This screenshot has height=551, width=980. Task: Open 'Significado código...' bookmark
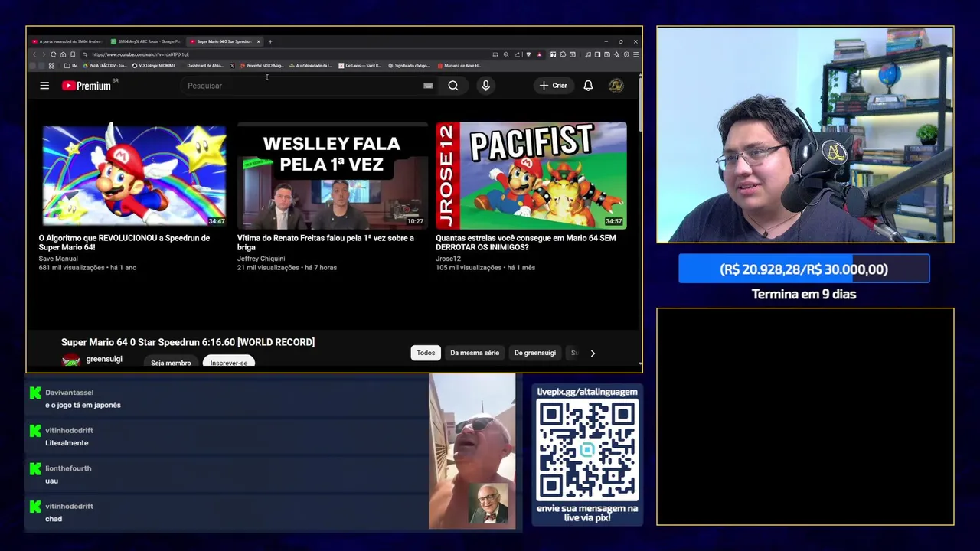[409, 66]
